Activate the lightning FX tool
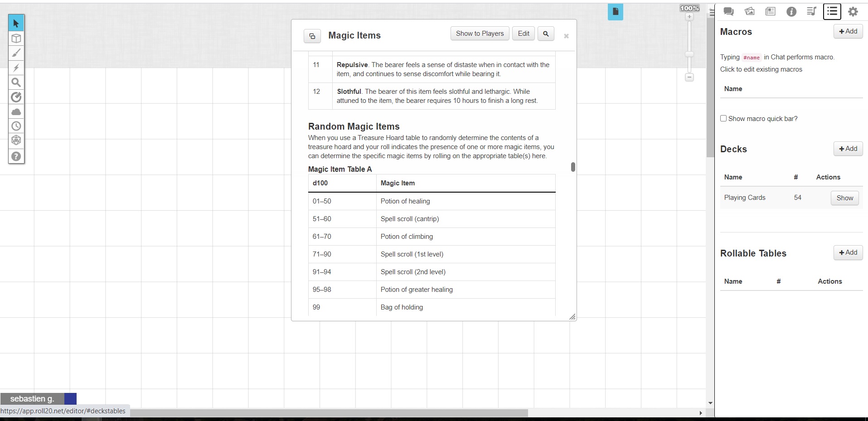Image resolution: width=868 pixels, height=421 pixels. (x=16, y=68)
